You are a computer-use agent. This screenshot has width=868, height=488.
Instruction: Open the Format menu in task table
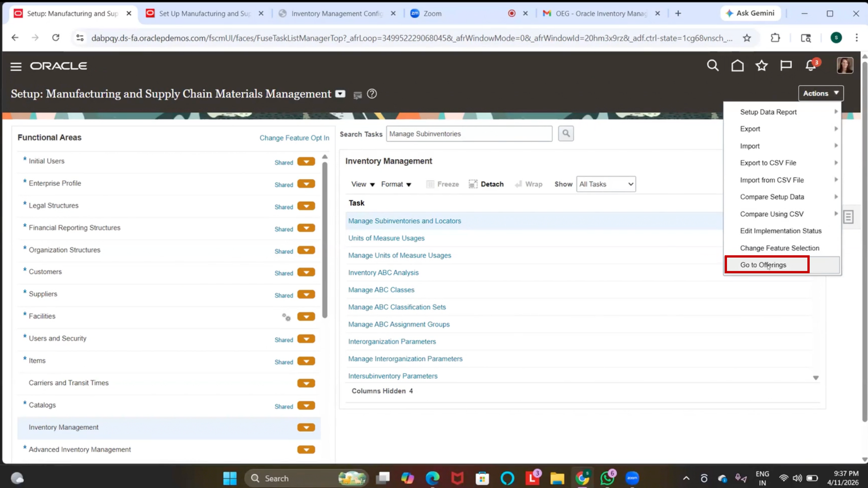pos(396,184)
